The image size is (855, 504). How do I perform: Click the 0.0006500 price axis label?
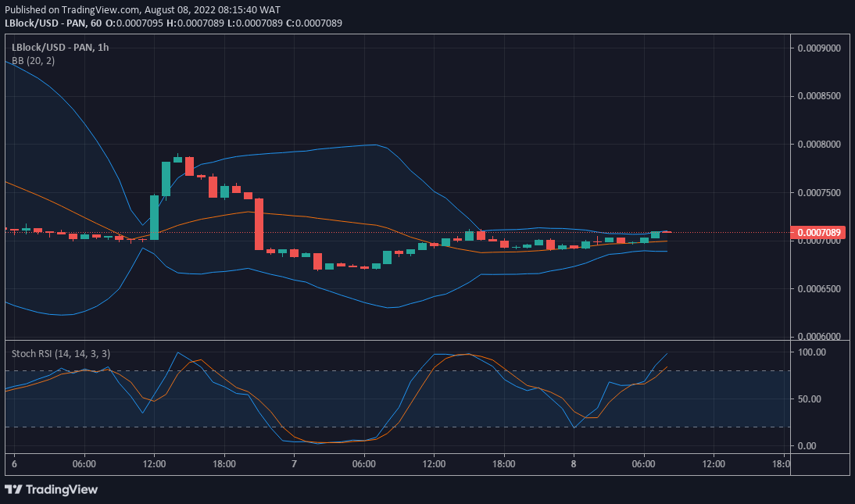(819, 289)
